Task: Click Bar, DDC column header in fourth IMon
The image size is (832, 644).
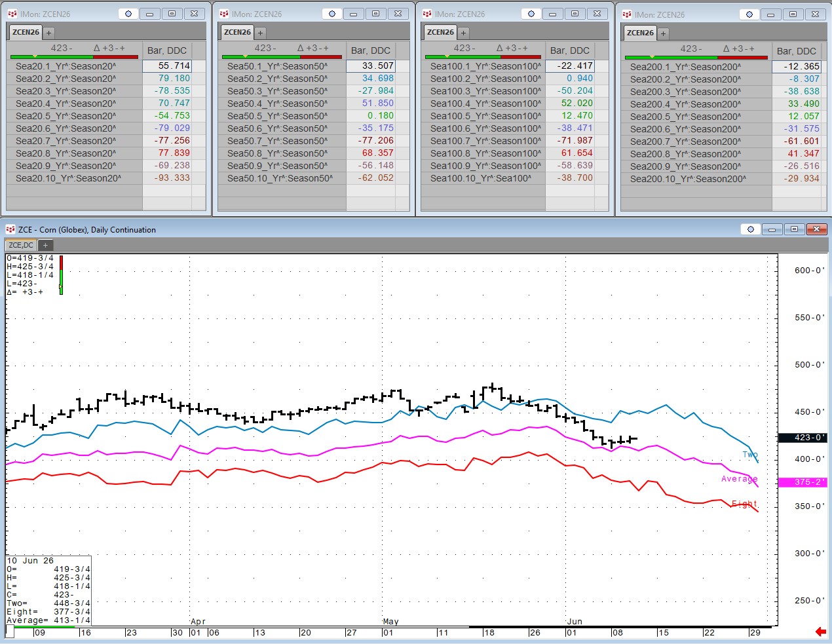Action: click(x=797, y=51)
